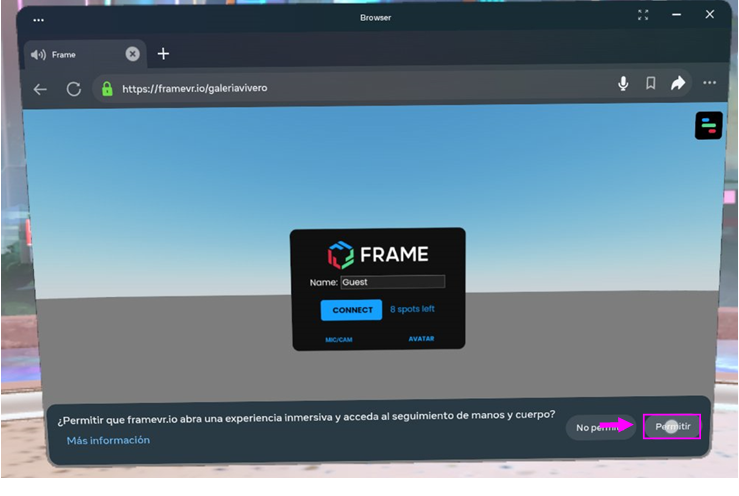739x496 pixels.
Task: Go back with the arrow button
Action: pyautogui.click(x=41, y=89)
